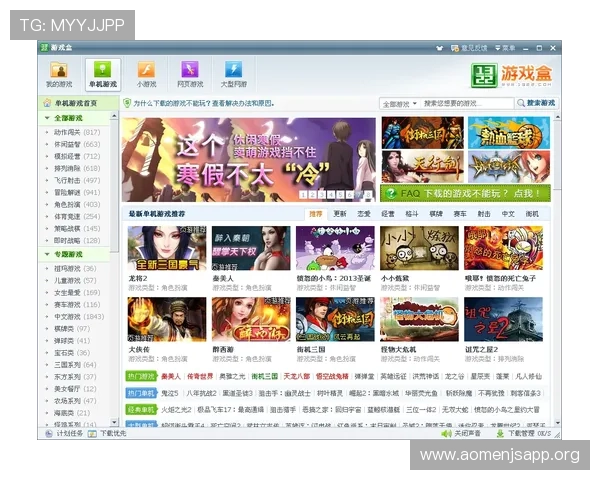Open 火炬之光2 in classic games row

click(176, 410)
